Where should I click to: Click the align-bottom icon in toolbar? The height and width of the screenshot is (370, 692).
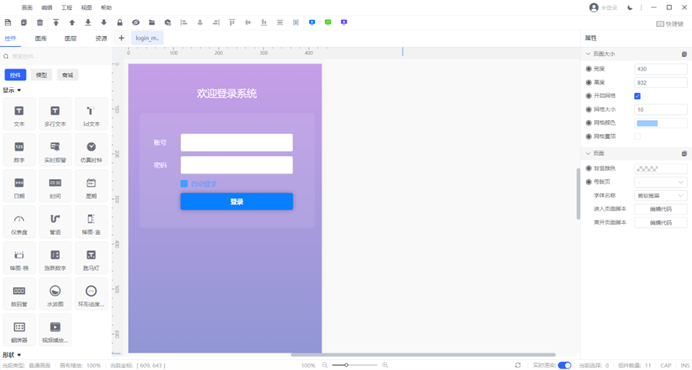pyautogui.click(x=263, y=22)
